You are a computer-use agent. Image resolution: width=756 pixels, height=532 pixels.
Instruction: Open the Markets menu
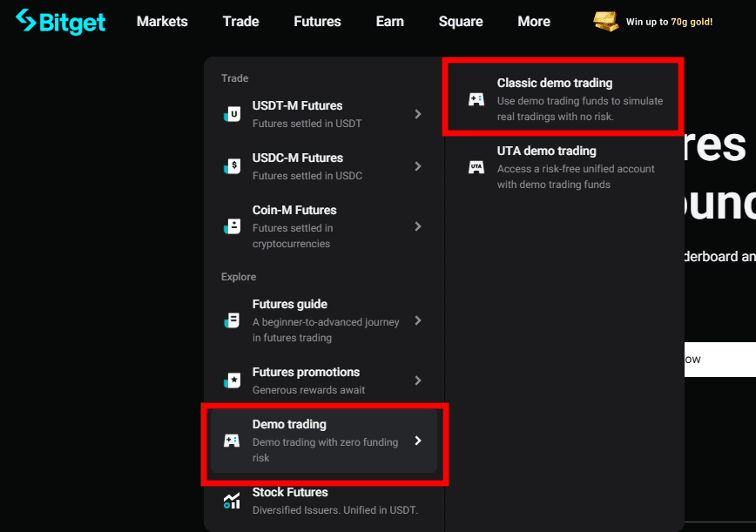162,22
